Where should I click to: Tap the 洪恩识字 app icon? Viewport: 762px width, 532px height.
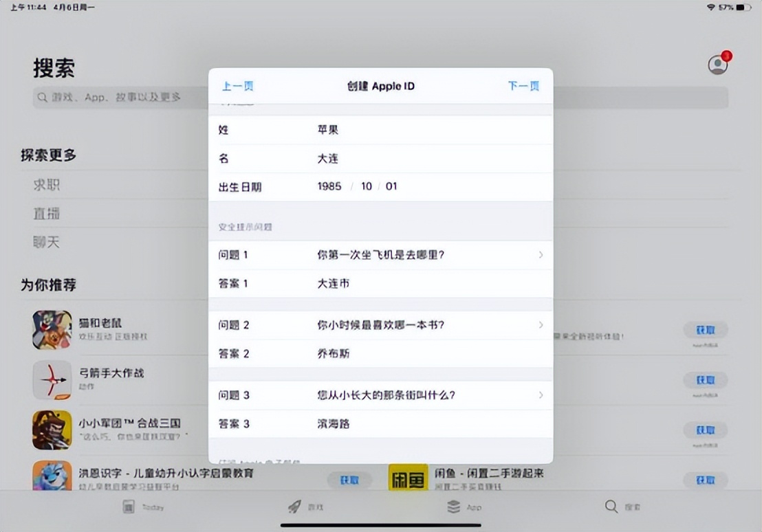tap(52, 476)
